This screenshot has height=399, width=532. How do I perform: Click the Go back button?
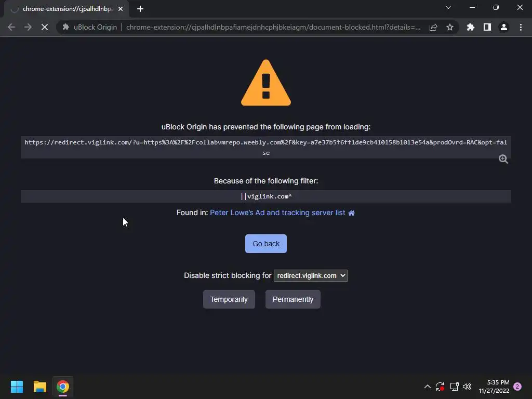coord(266,244)
